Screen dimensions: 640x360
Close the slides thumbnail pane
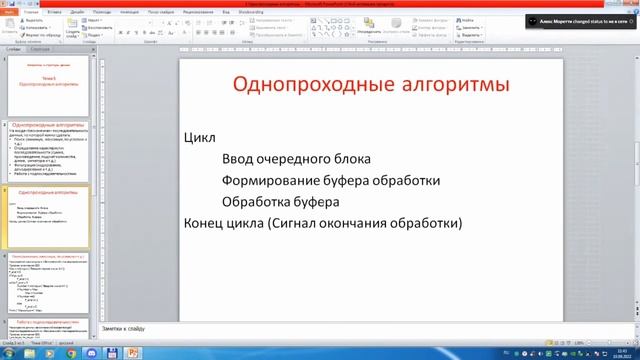pyautogui.click(x=93, y=49)
